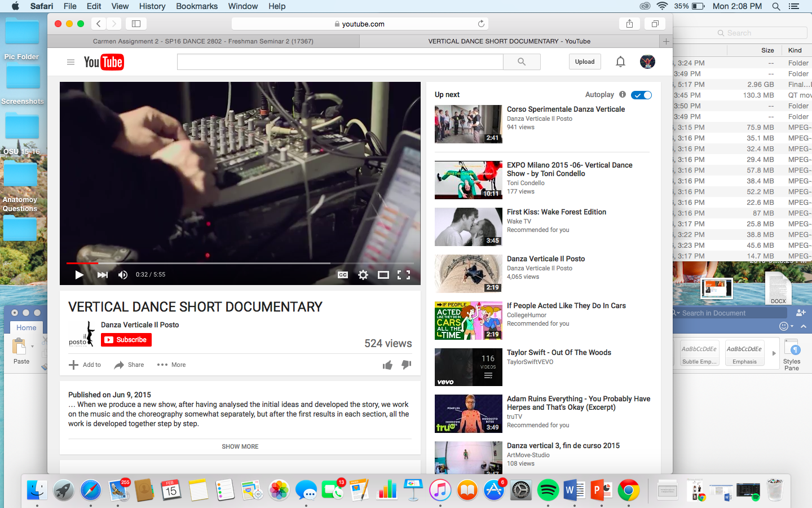This screenshot has height=508, width=812.
Task: Open YouTube notifications bell
Action: (x=620, y=62)
